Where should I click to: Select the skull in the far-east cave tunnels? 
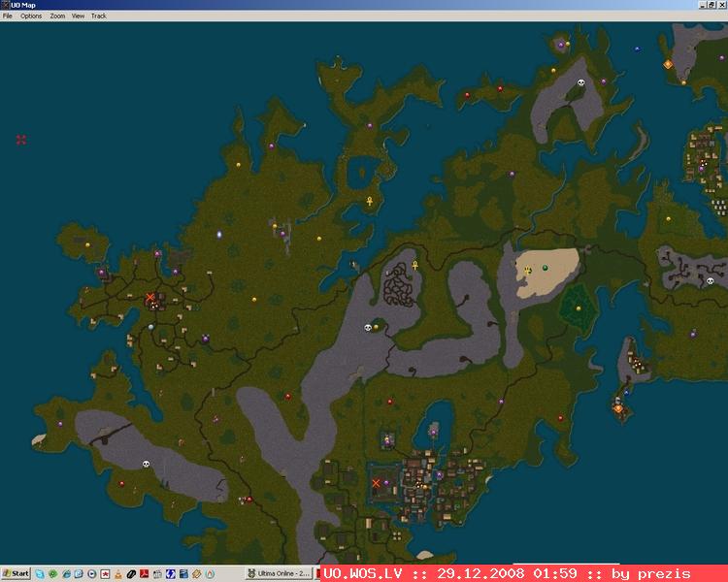[x=710, y=280]
